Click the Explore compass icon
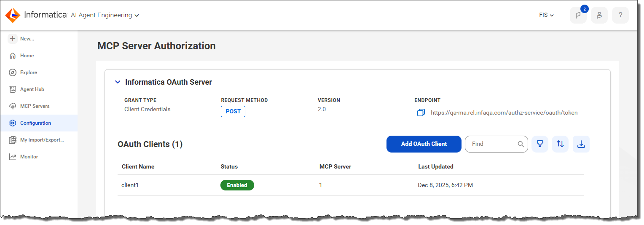 click(13, 72)
